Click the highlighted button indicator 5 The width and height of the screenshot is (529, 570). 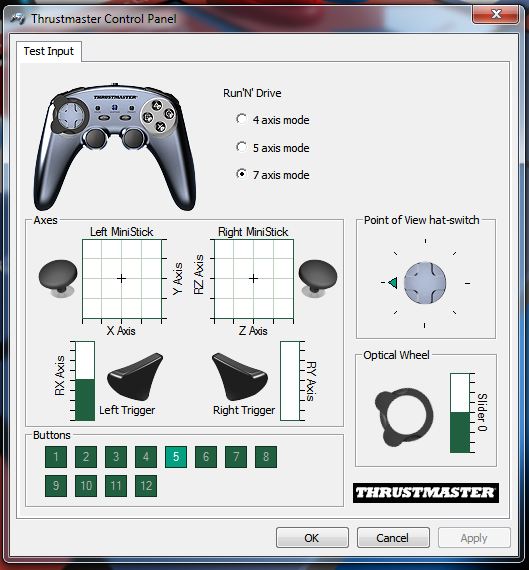[x=176, y=457]
